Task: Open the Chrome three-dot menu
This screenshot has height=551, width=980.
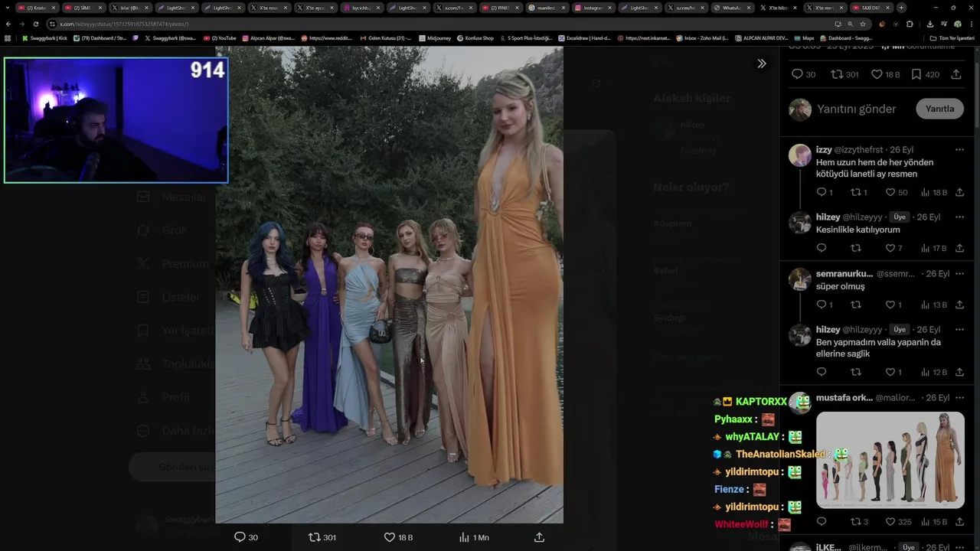Action: coord(970,24)
